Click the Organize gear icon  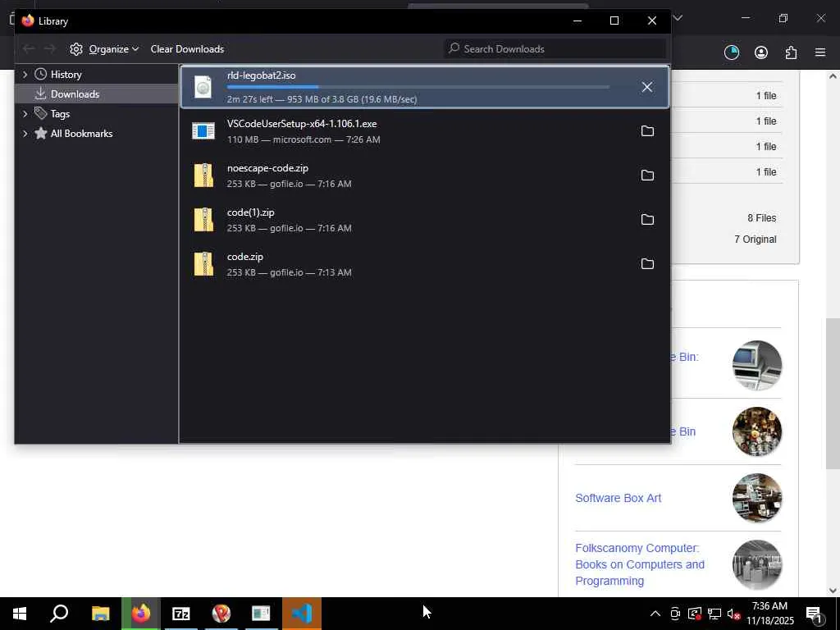pos(76,48)
